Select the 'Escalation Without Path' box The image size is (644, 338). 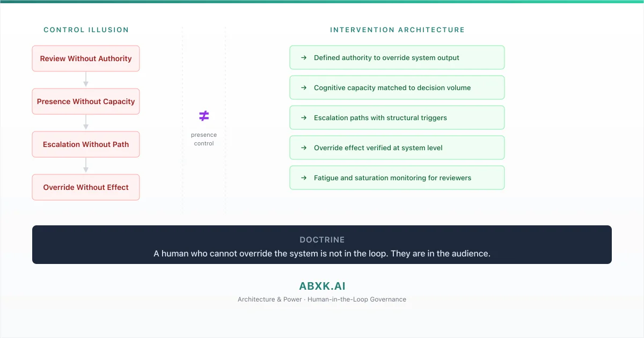pos(86,144)
